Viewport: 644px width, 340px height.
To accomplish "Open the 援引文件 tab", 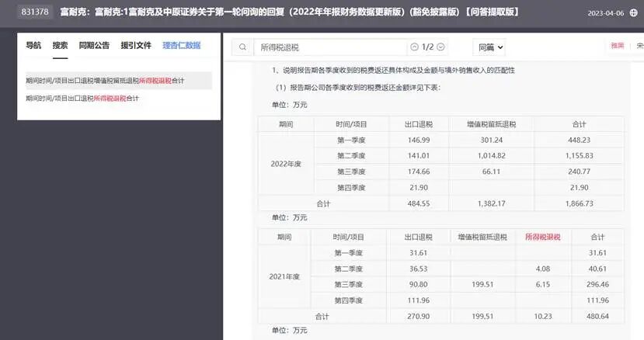I will click(136, 45).
